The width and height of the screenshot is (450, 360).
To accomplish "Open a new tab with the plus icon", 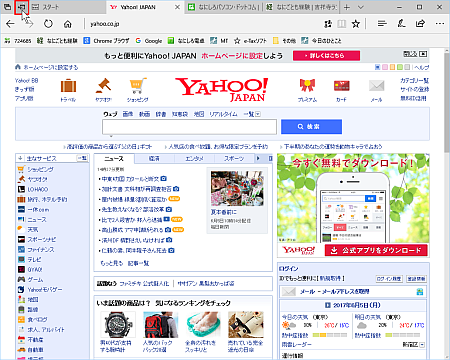I will tap(347, 7).
